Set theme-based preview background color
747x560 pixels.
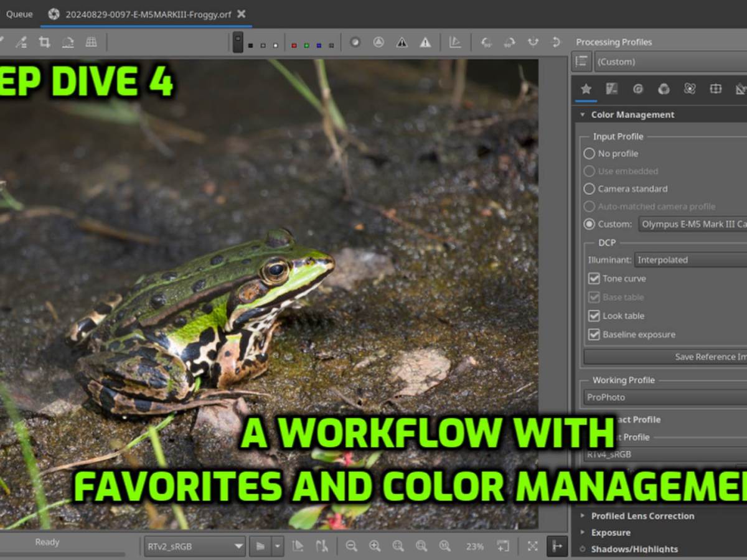(x=238, y=42)
